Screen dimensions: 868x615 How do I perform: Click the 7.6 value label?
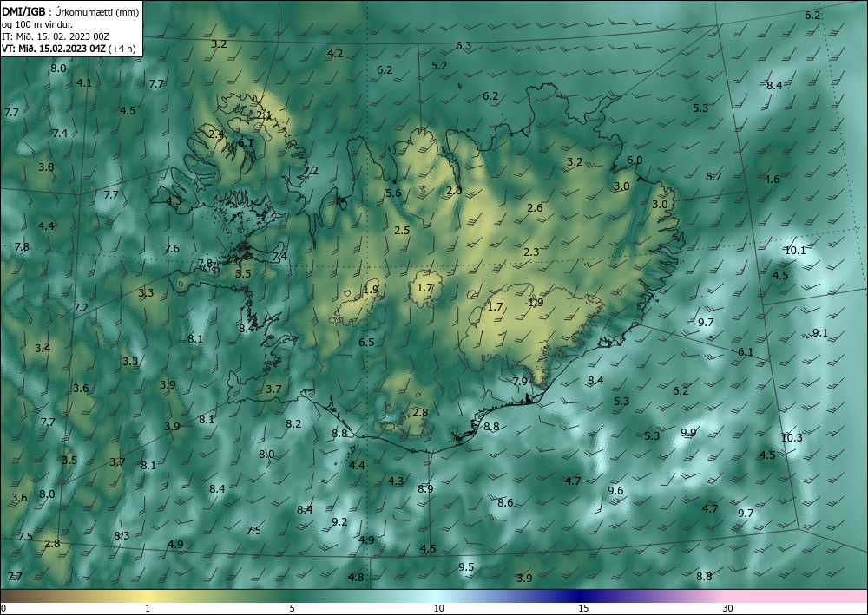click(172, 248)
